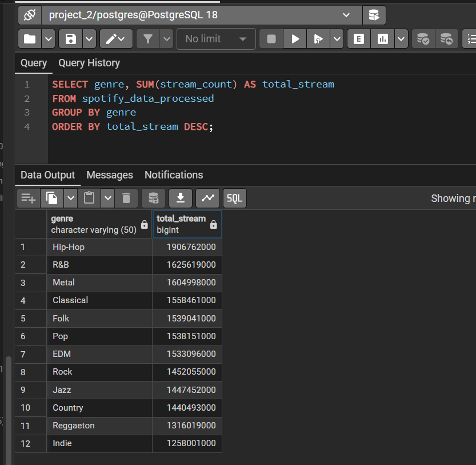Select the cell with value 1316019000

coord(187,426)
